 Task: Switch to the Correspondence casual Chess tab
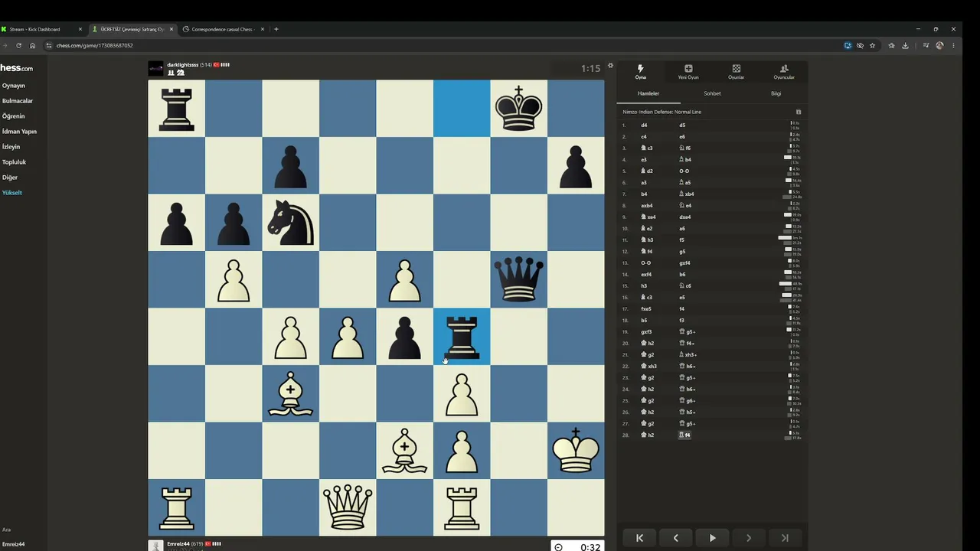pos(222,29)
